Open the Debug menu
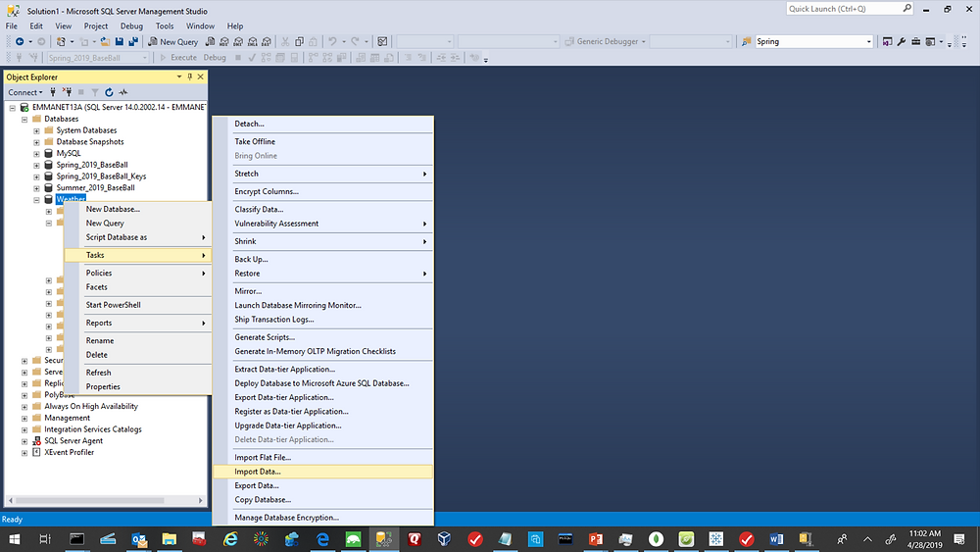 (131, 26)
